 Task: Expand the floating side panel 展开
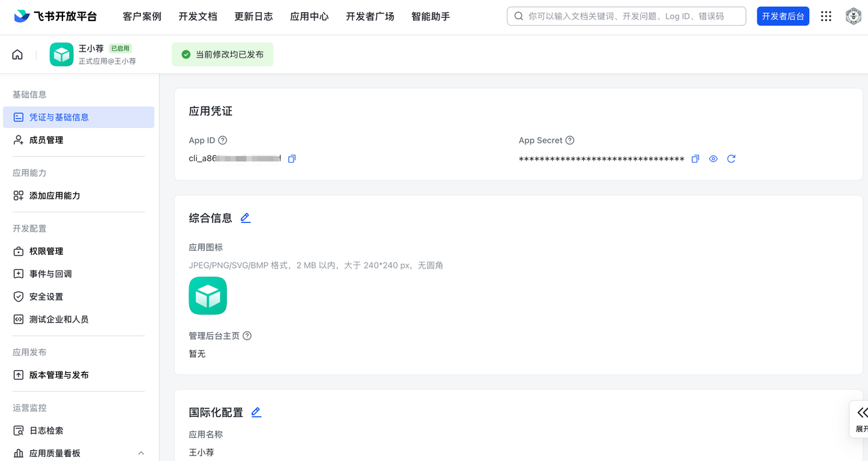(861, 418)
